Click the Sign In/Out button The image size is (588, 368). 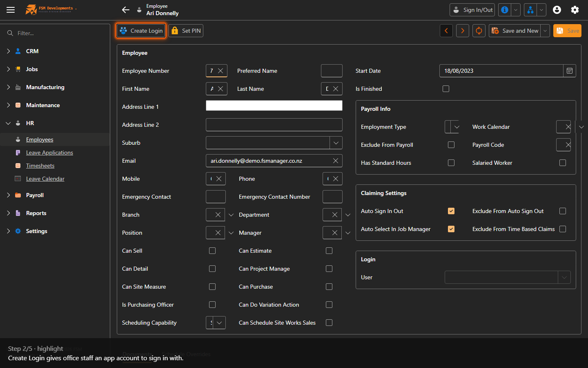click(x=472, y=10)
